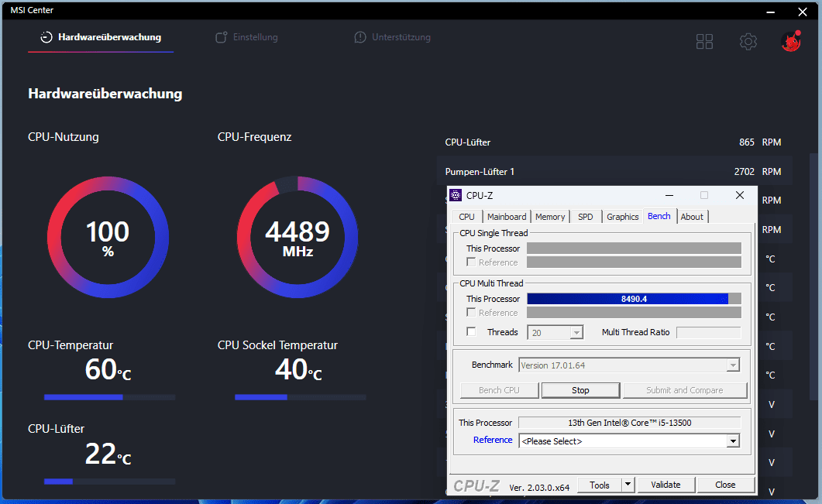Click the This Processor i5-13500 field

coord(630,422)
